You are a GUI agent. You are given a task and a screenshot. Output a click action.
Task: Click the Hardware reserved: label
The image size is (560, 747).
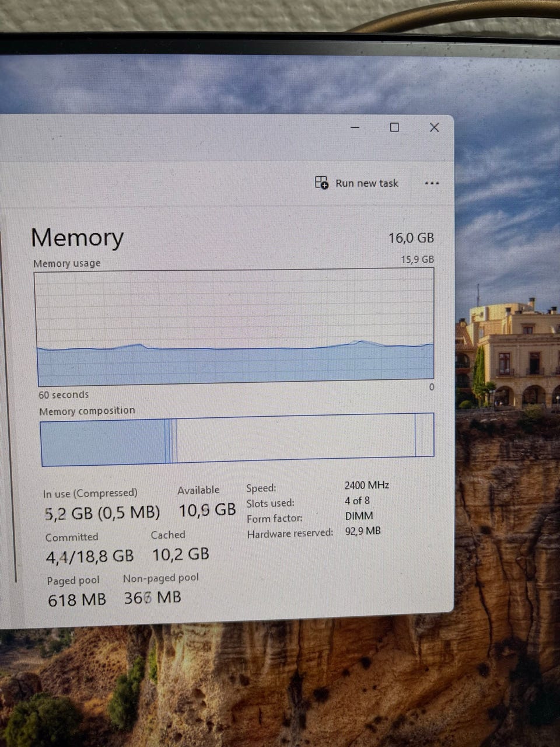[x=290, y=533]
